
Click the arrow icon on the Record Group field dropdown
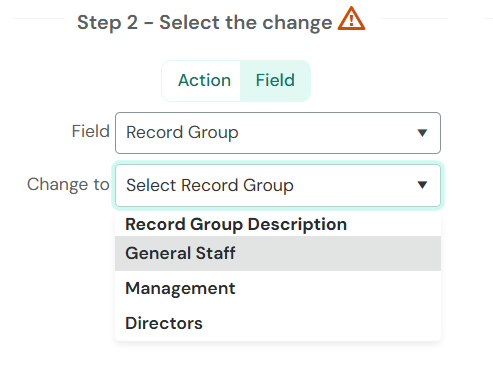[x=422, y=133]
